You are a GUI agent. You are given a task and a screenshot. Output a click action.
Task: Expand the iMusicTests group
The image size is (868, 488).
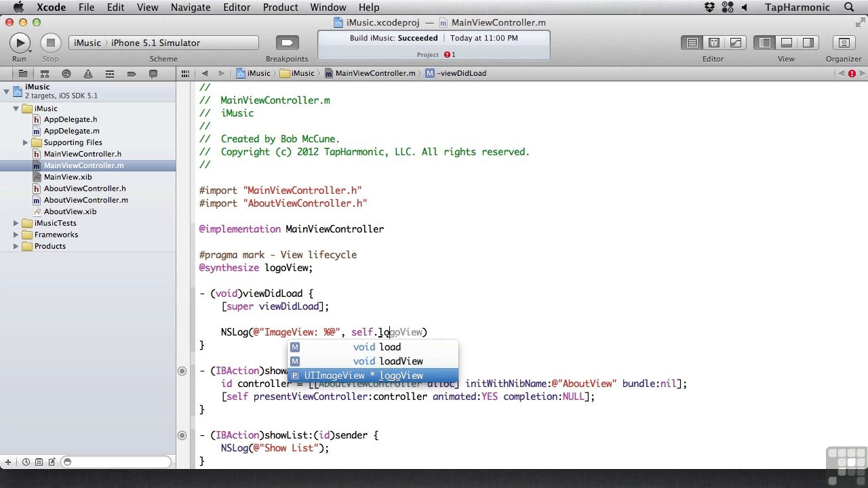(x=16, y=223)
